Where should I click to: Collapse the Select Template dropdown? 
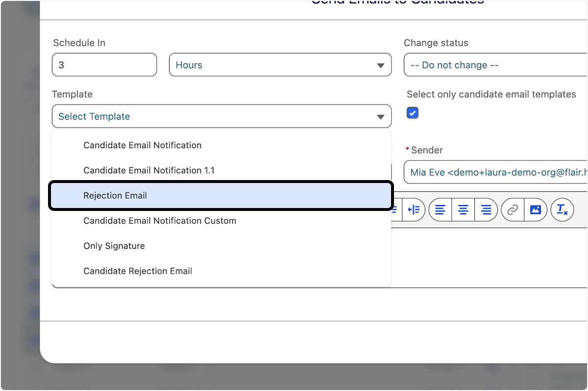click(x=221, y=116)
